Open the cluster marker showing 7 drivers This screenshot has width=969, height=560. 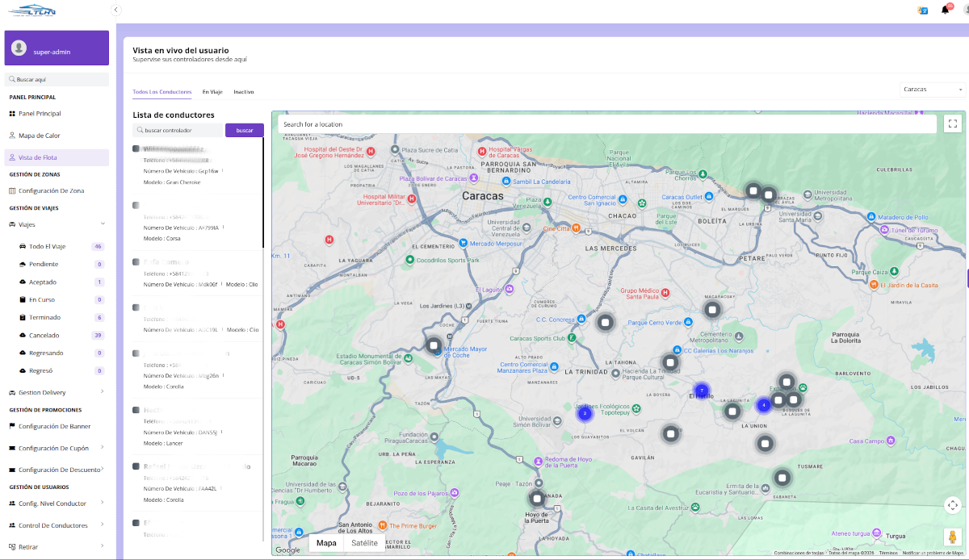(702, 391)
